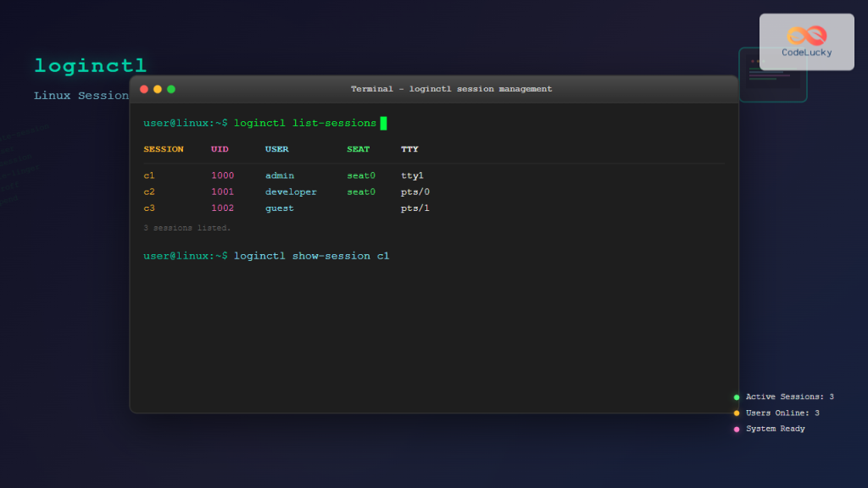Toggle the green traffic light button
This screenshot has width=868, height=488.
[171, 88]
